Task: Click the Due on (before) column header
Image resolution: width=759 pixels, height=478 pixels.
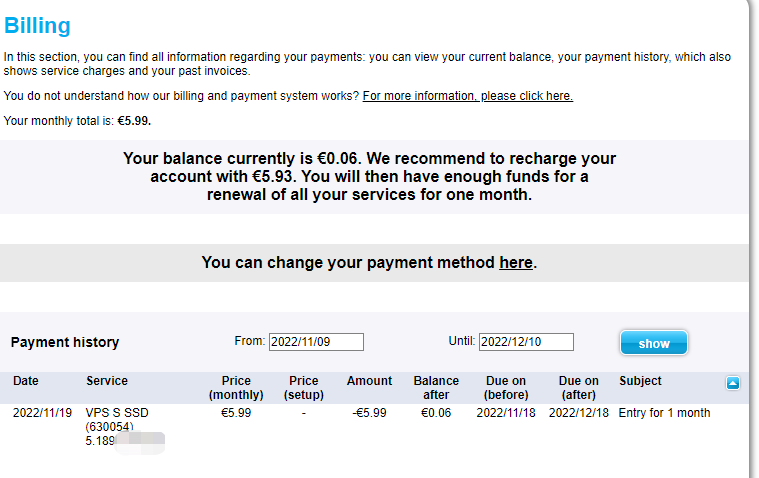Action: click(505, 387)
